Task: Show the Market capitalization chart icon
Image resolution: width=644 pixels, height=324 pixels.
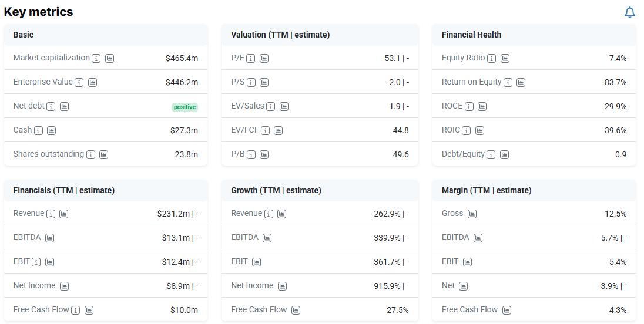Action: (x=110, y=59)
